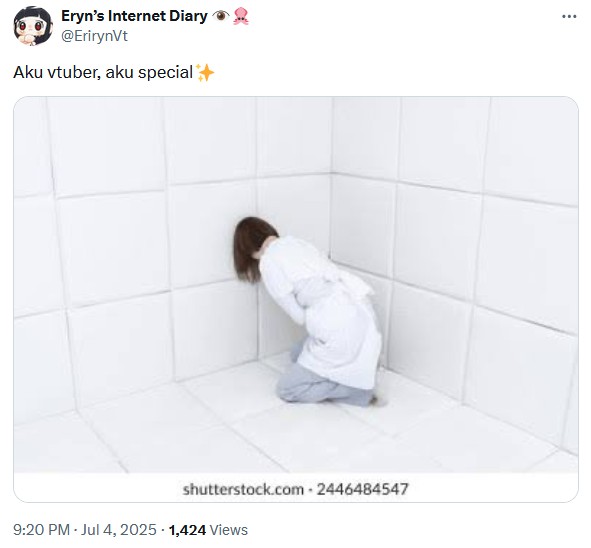591x548 pixels.
Task: Open Eryn's profile avatar picture
Action: 33,26
